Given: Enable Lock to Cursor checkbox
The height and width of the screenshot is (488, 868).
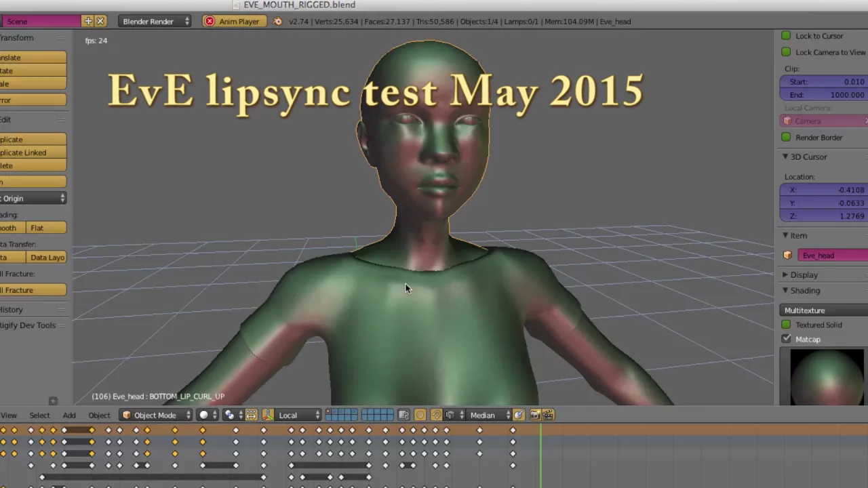Looking at the screenshot, I should click(x=786, y=36).
